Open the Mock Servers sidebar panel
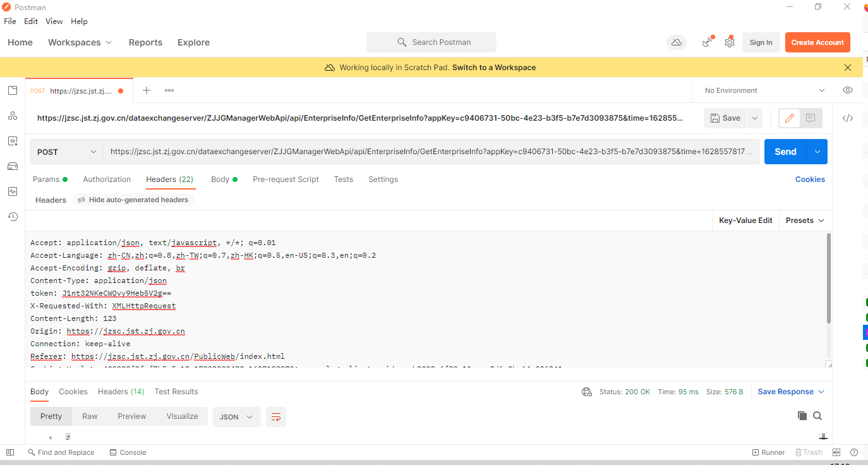The image size is (868, 465). coord(13,166)
